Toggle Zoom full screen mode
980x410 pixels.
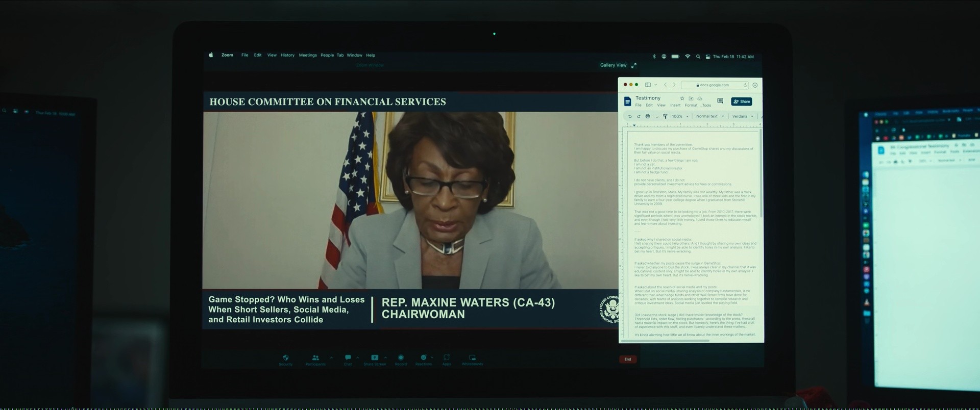(x=634, y=65)
